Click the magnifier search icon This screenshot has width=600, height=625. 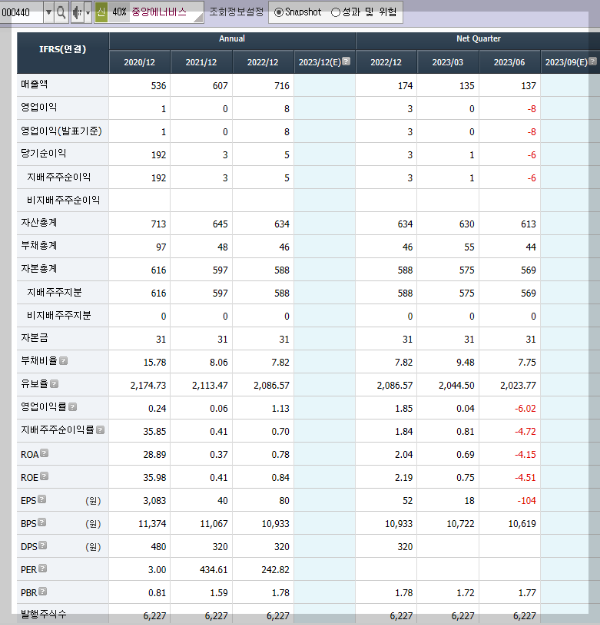61,13
